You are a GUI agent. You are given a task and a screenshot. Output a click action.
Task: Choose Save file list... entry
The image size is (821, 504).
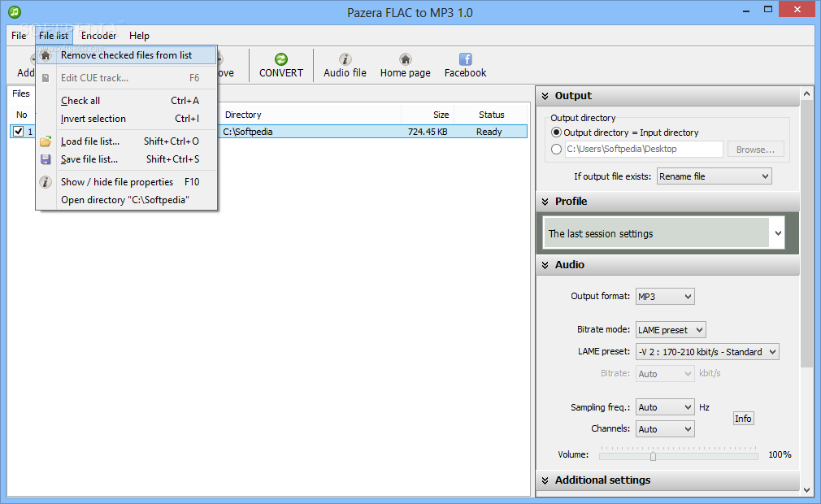pos(126,159)
